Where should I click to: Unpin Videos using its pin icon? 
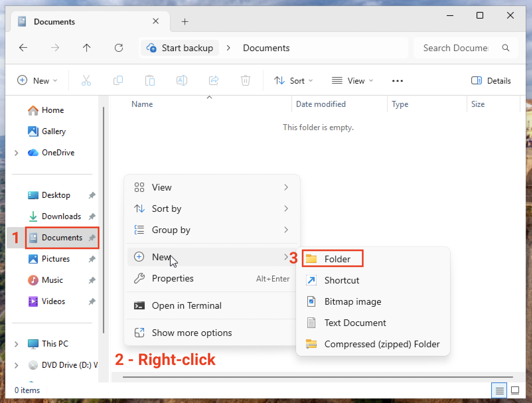point(92,301)
